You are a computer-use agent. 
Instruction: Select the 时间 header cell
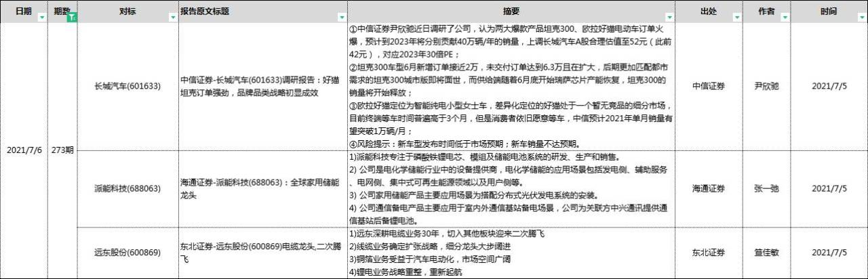(x=830, y=12)
